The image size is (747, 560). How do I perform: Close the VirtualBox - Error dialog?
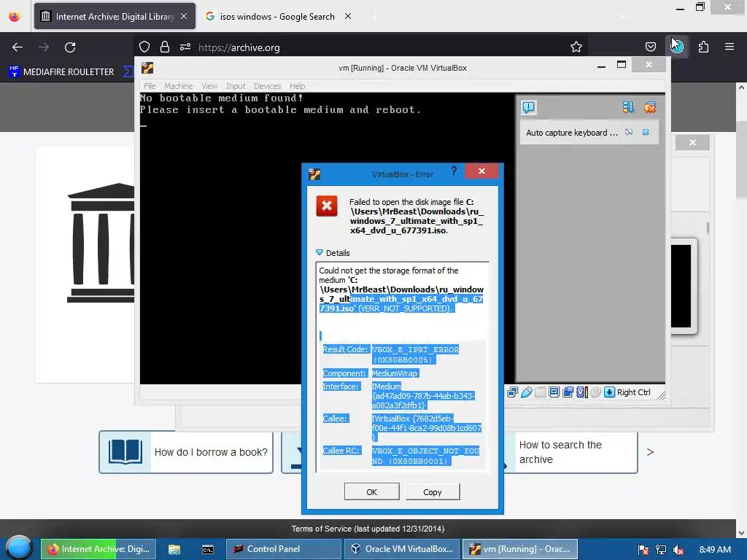click(x=481, y=171)
